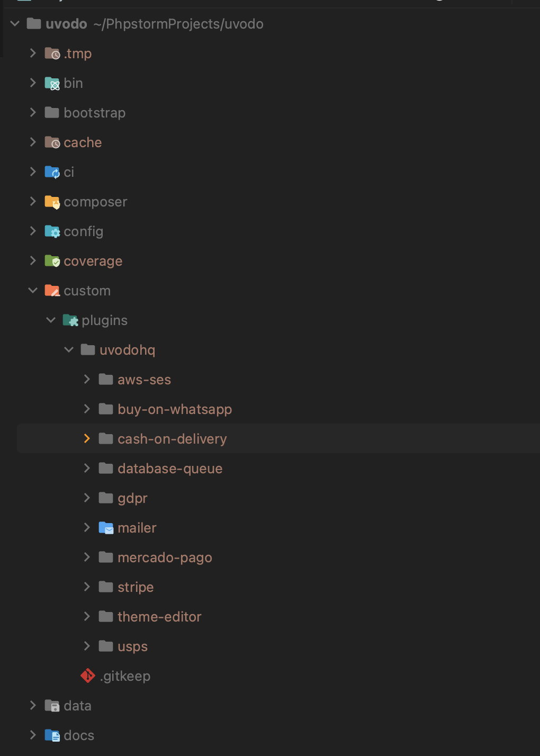The width and height of the screenshot is (540, 756).
Task: Click the plugins puzzle folder icon
Action: pyautogui.click(x=70, y=320)
